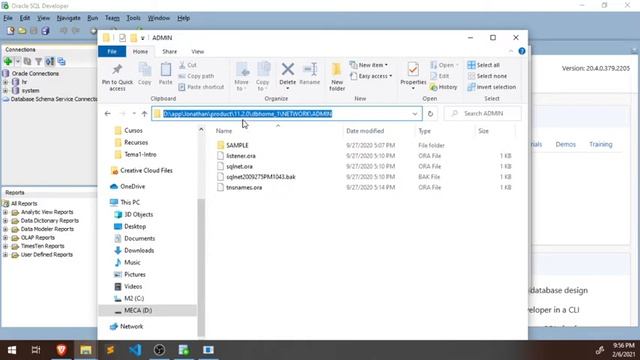Image resolution: width=640 pixels, height=360 pixels.
Task: Switch to the Share tab
Action: [x=169, y=51]
